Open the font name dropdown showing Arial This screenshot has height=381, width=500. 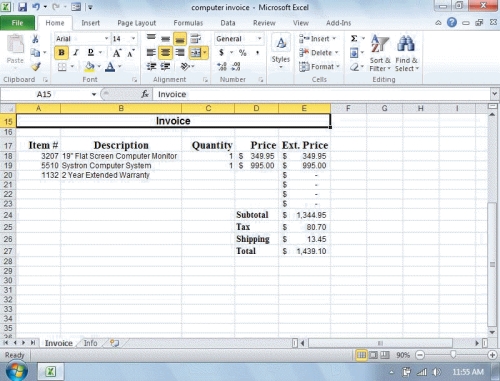(106, 39)
